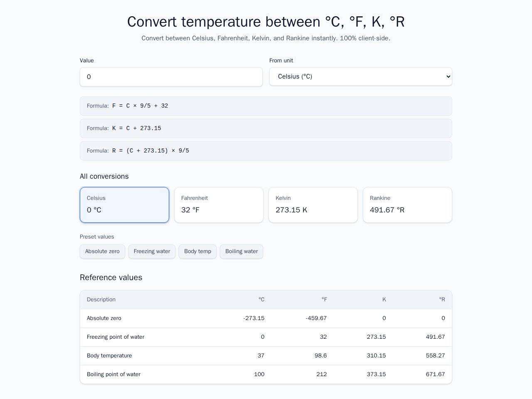This screenshot has height=399, width=532.
Task: Click the Preset values label
Action: 97,237
